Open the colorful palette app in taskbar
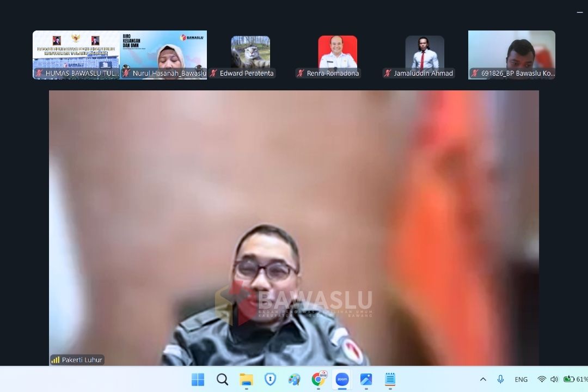588x392 pixels. tap(295, 379)
